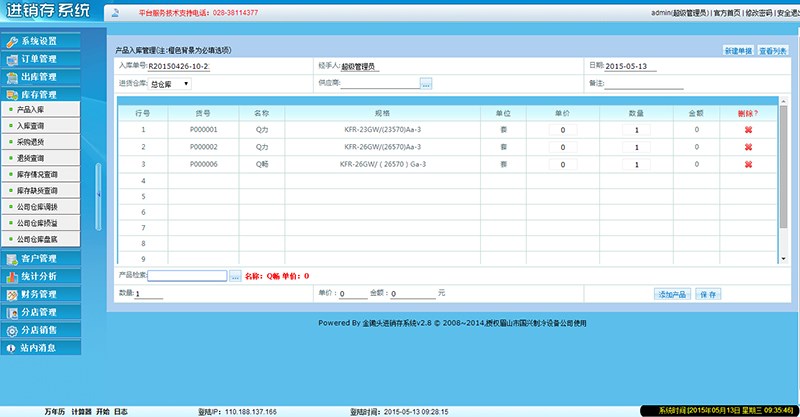Open the 统计分析 menu

tap(40, 277)
